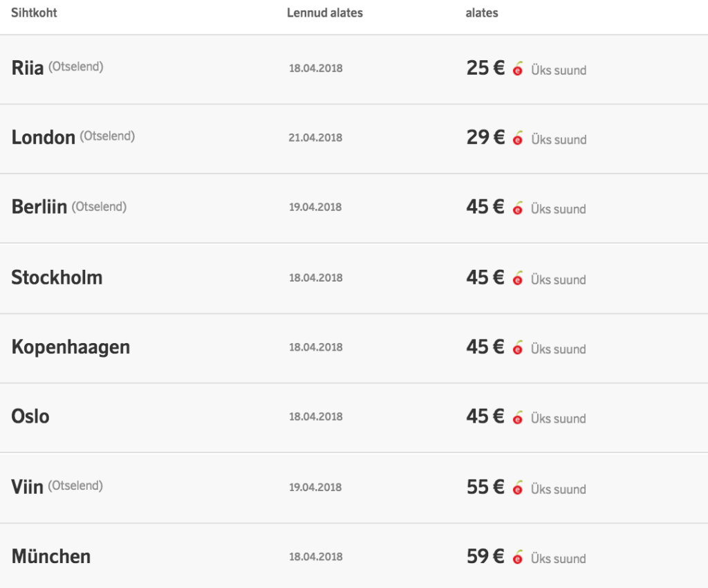Open the Oslo flight row
Image resolution: width=708 pixels, height=588 pixels.
[30, 416]
